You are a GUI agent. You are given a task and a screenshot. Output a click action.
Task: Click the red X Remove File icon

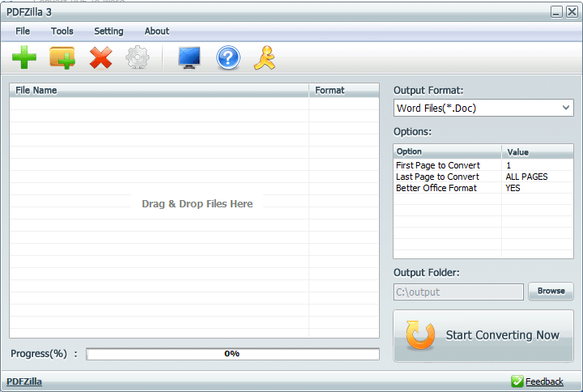[100, 58]
